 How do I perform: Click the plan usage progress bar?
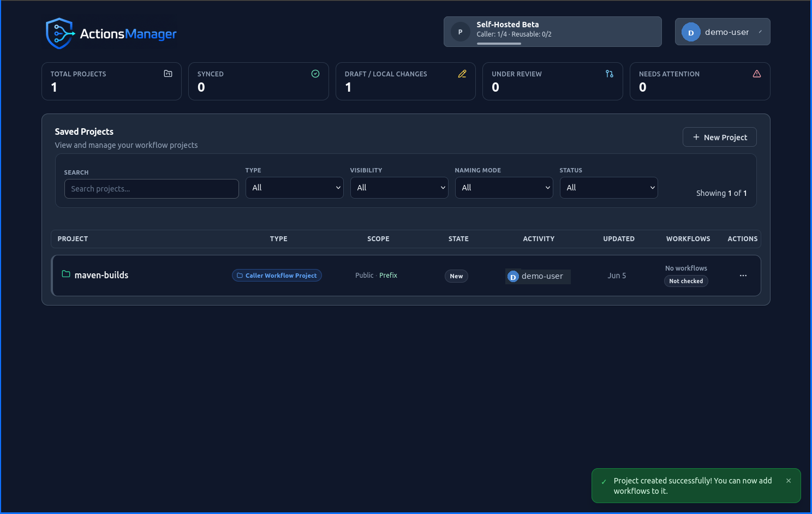pyautogui.click(x=499, y=44)
